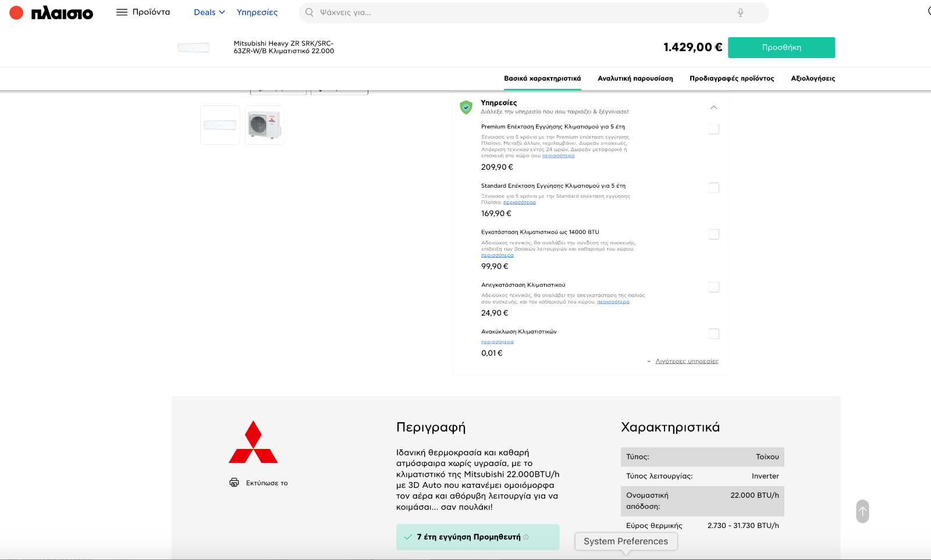Click the 209,90 € service price
Viewport: 931px width, 560px height.
click(x=497, y=167)
